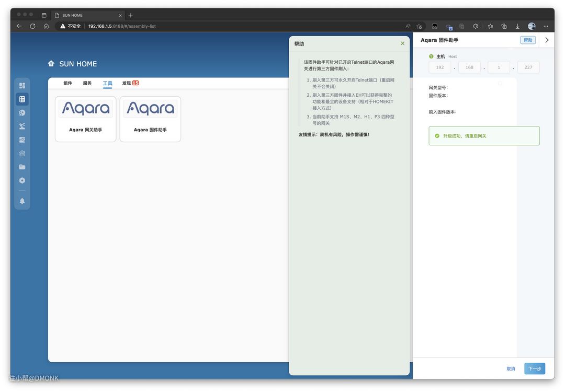Click the notification bell in sidebar
Image resolution: width=565 pixels, height=392 pixels.
(x=22, y=201)
